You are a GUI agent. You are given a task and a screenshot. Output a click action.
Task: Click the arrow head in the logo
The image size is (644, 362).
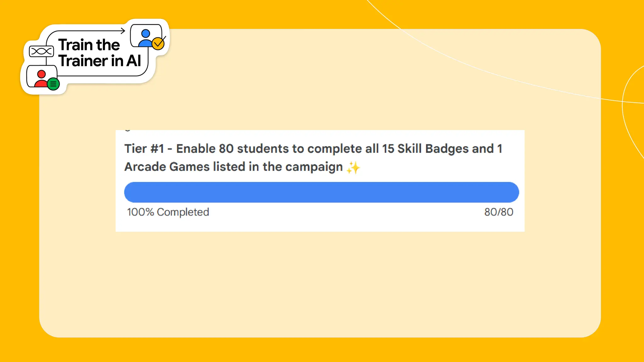point(123,31)
